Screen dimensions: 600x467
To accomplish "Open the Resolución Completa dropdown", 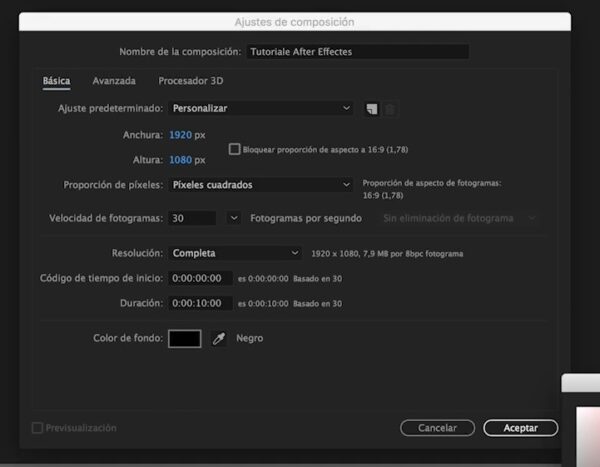I will click(235, 253).
